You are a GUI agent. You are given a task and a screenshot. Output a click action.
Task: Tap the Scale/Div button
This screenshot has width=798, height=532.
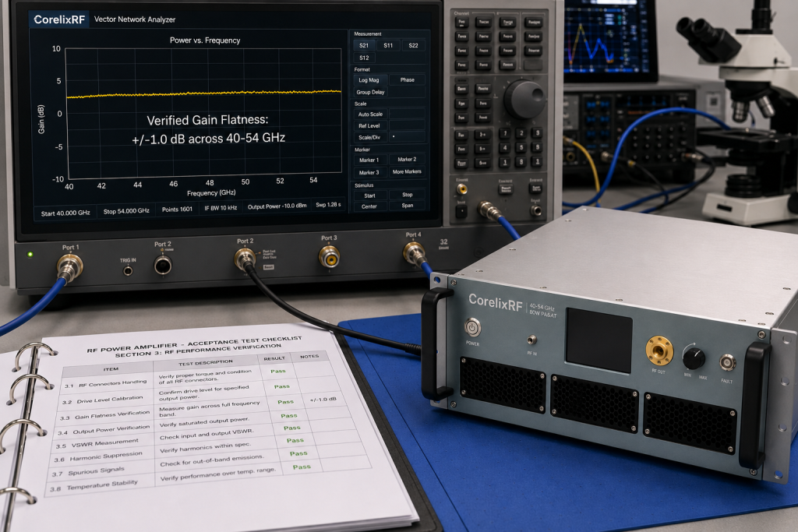369,137
